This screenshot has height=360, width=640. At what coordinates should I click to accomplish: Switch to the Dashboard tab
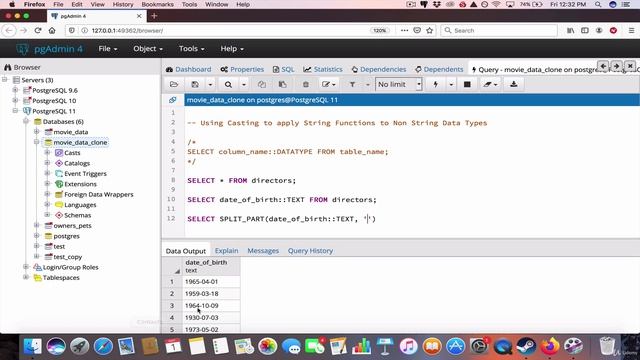coord(189,69)
